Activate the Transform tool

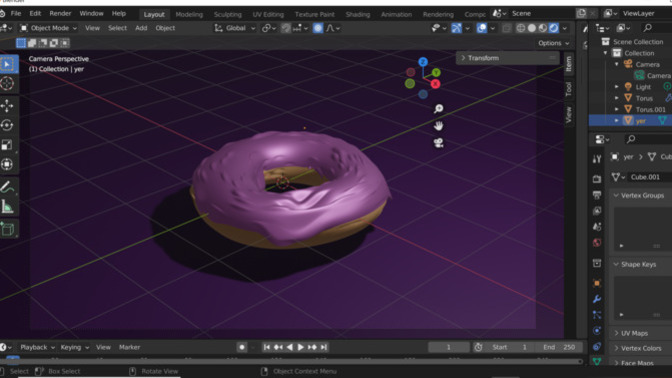(x=7, y=164)
